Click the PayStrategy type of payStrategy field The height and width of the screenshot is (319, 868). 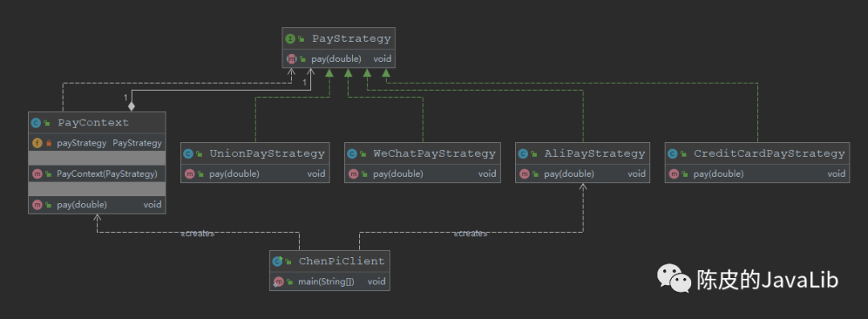(x=137, y=143)
